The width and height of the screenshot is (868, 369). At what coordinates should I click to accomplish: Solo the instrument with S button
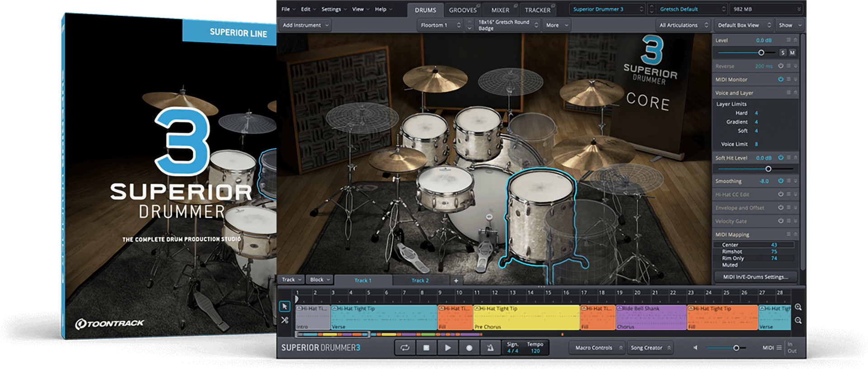tap(783, 53)
